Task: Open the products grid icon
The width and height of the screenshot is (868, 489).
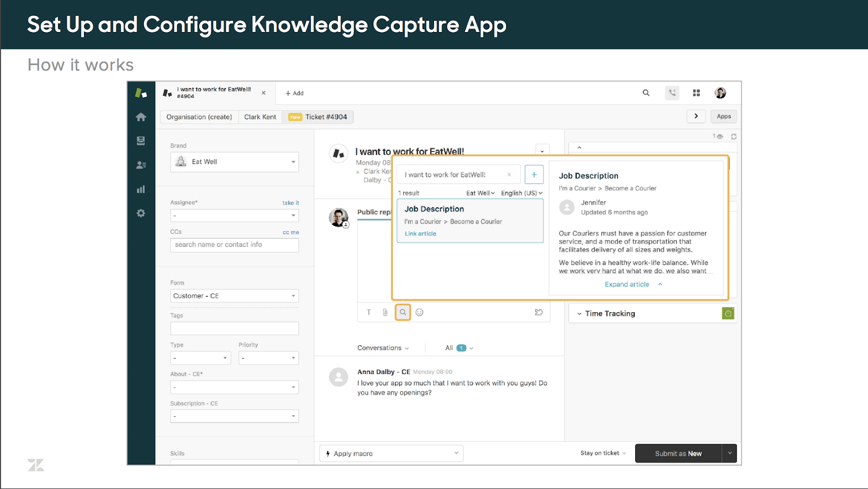Action: [x=697, y=93]
